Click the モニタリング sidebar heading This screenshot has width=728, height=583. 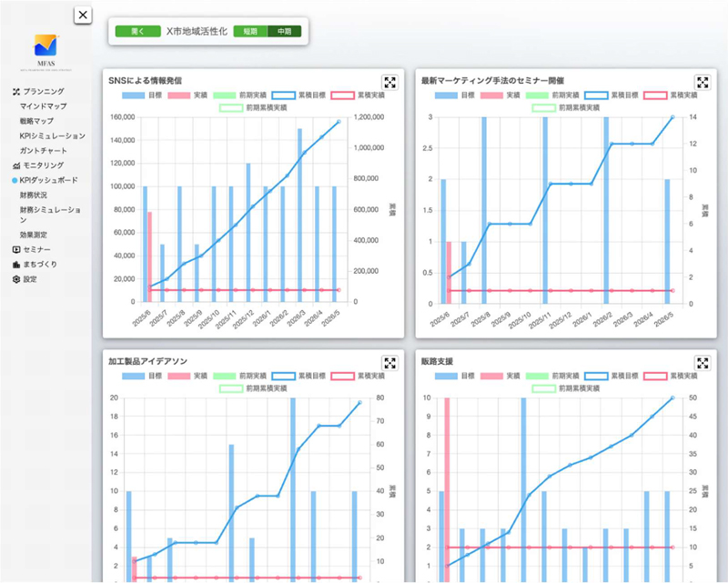44,166
